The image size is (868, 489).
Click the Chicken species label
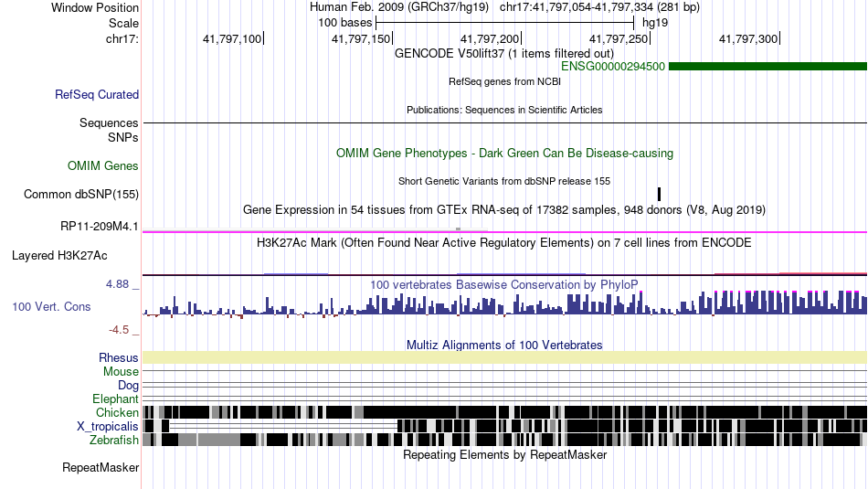[x=117, y=413]
